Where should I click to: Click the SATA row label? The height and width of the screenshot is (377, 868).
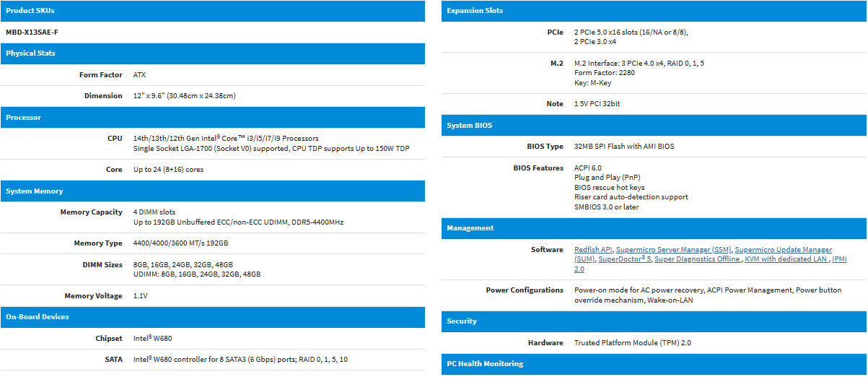click(x=113, y=360)
